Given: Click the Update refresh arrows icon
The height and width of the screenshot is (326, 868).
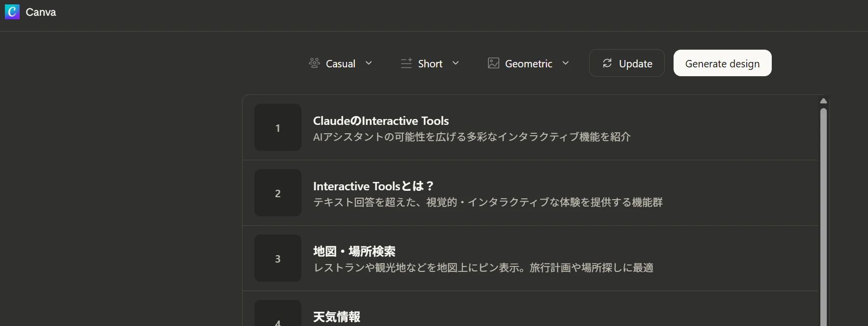Looking at the screenshot, I should tap(607, 63).
